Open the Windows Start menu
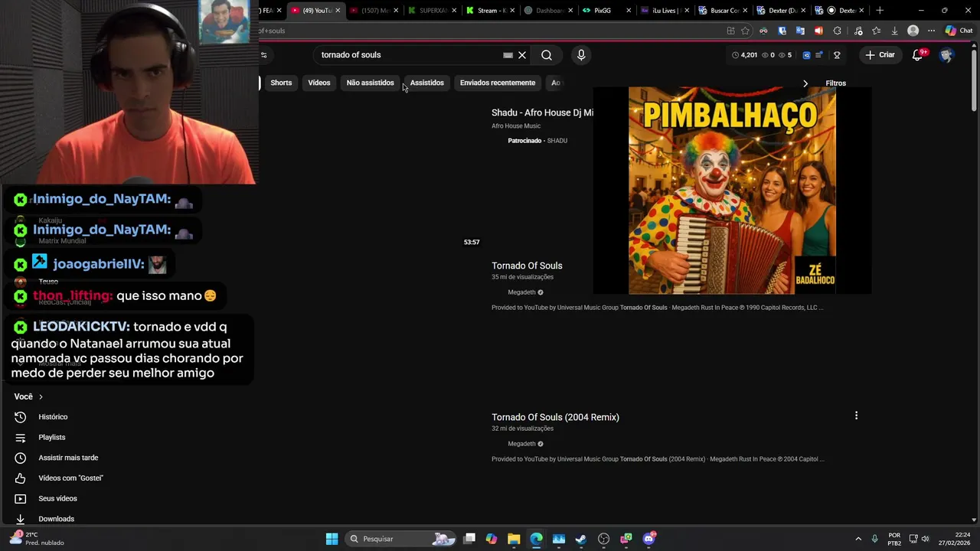Image resolution: width=980 pixels, height=551 pixels. click(x=332, y=539)
